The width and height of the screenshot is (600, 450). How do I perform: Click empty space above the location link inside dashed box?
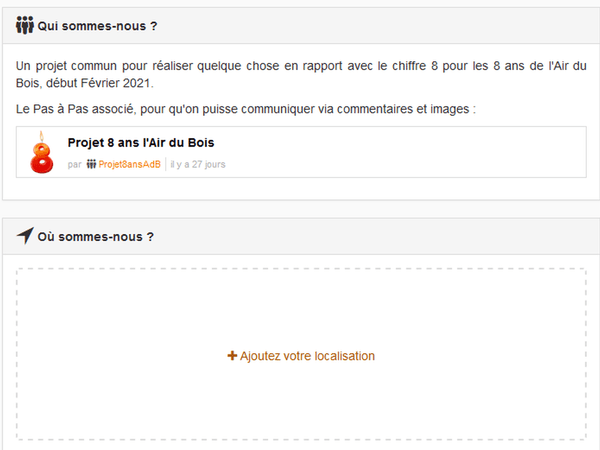300,300
